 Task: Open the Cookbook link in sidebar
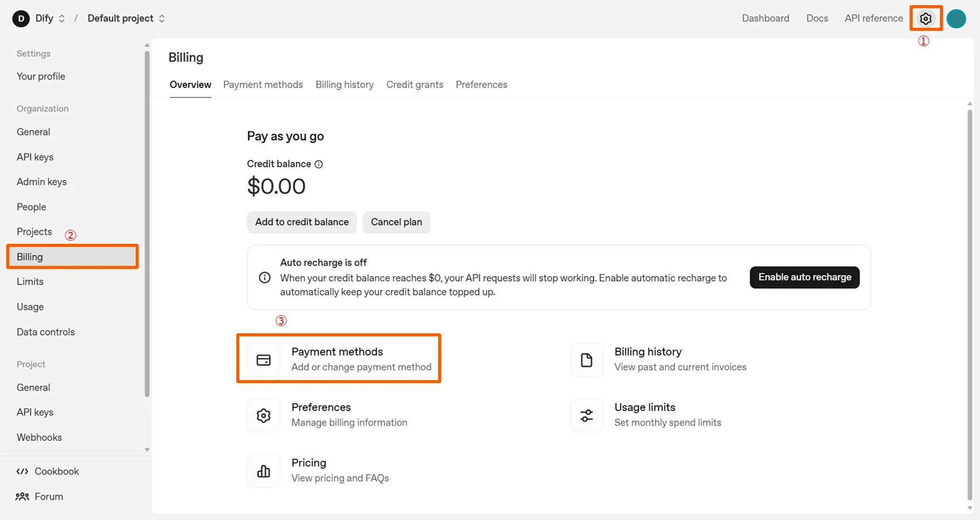[56, 471]
